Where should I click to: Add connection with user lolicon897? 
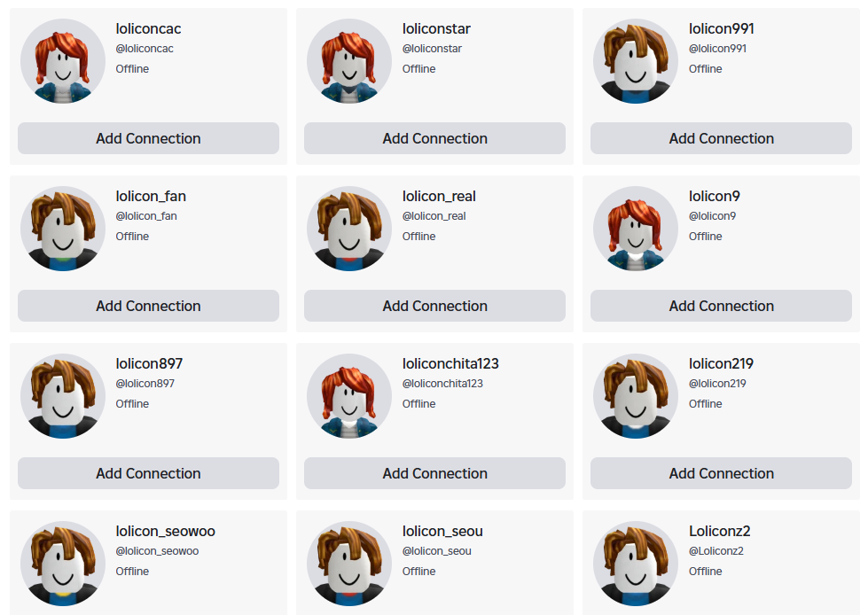coord(148,473)
